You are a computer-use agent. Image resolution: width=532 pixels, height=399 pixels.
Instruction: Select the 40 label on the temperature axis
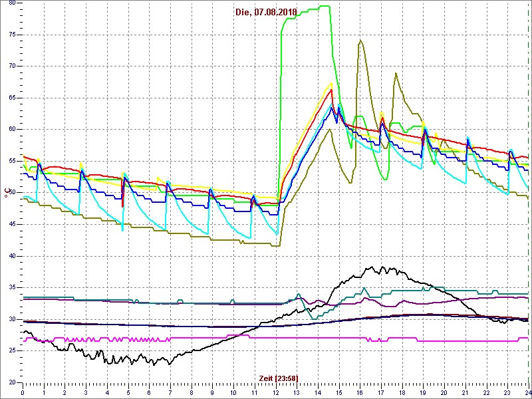(12, 256)
